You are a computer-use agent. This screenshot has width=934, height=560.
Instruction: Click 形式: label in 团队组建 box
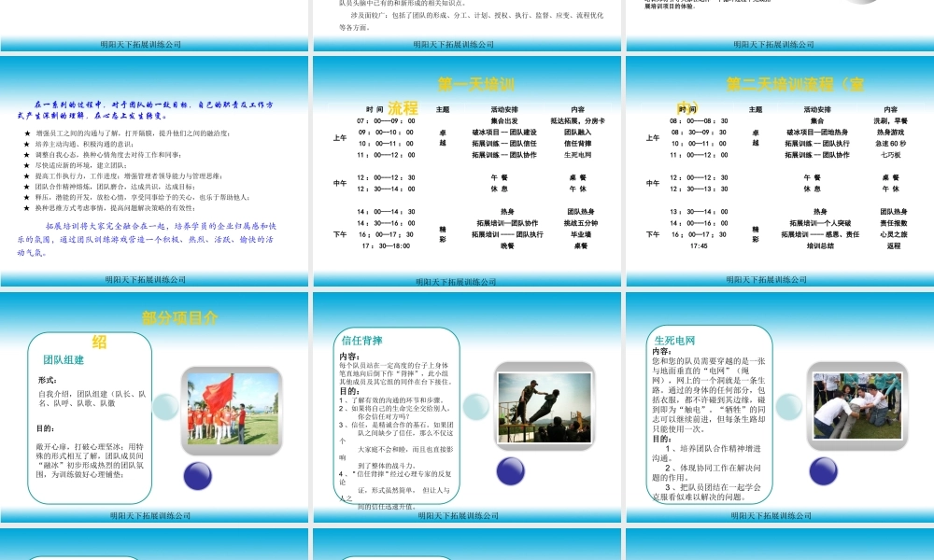(x=48, y=380)
